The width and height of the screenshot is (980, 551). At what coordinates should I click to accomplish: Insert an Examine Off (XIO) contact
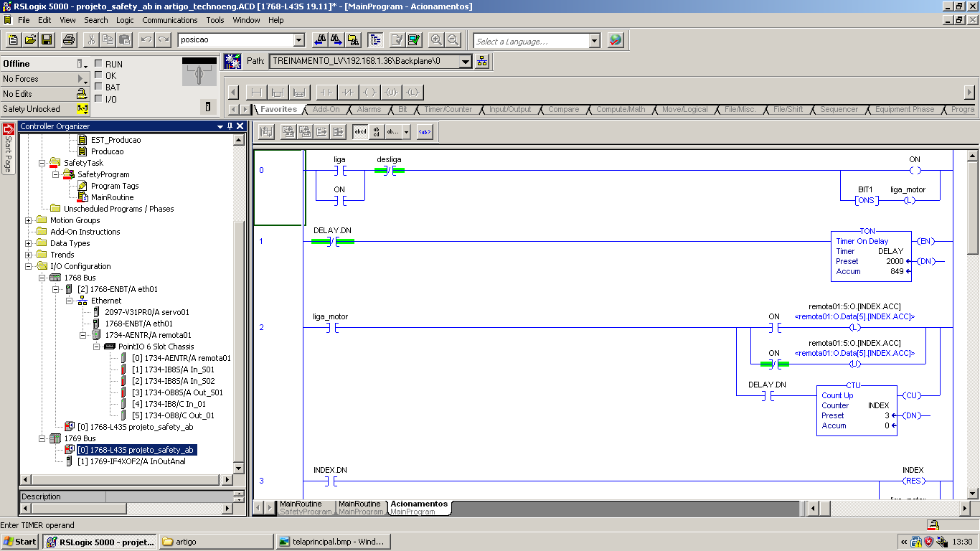(348, 92)
